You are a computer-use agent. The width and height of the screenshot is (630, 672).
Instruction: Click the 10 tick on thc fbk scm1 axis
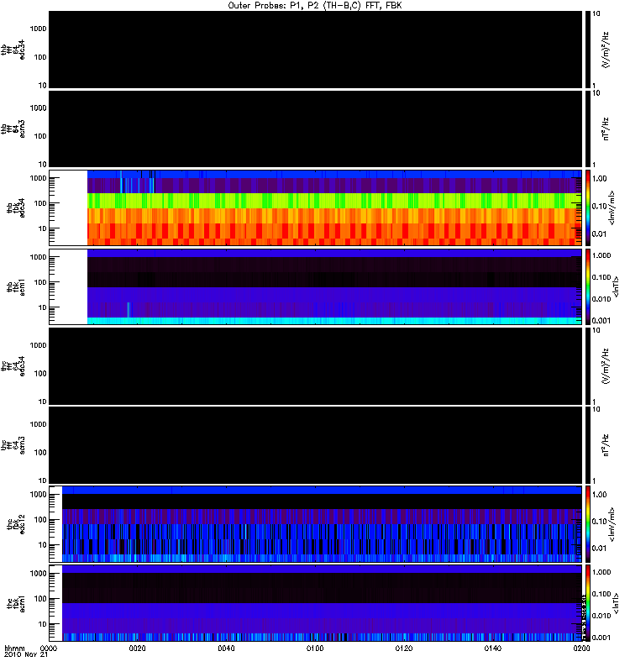43,624
